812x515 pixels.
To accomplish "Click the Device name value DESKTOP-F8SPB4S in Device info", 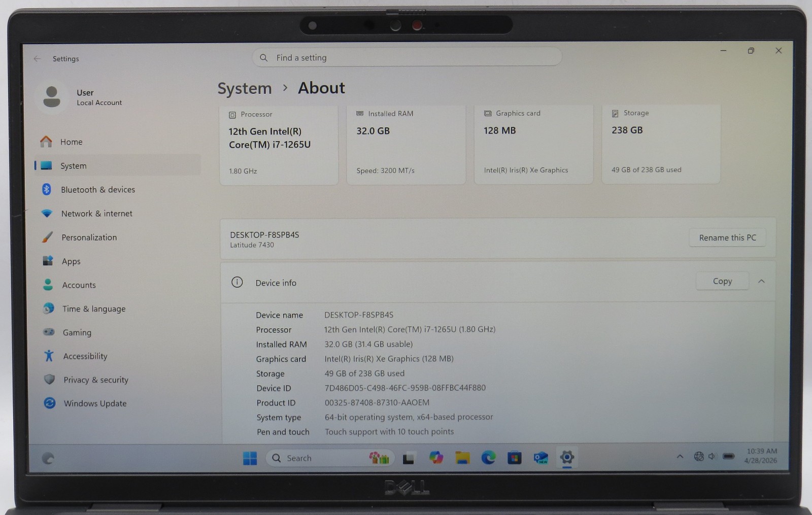I will click(359, 315).
